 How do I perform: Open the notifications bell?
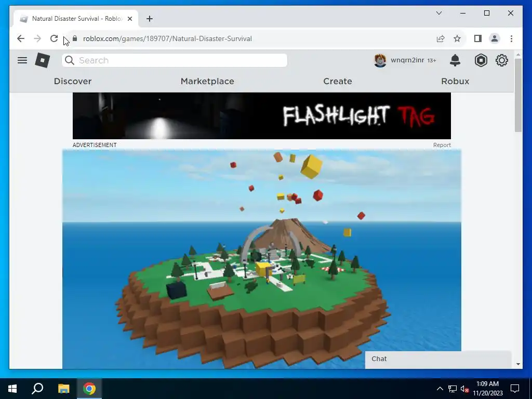click(x=455, y=60)
